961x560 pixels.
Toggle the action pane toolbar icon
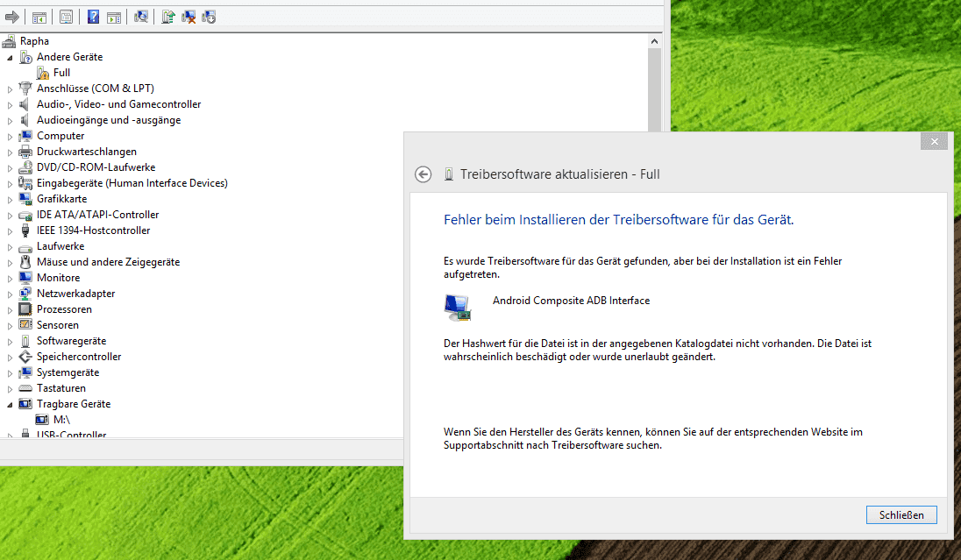114,18
